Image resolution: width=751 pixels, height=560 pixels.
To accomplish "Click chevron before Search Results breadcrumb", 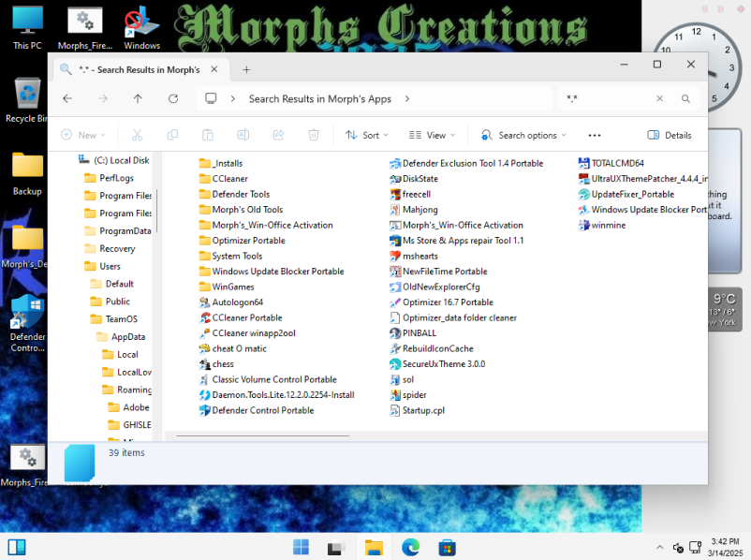I will coord(233,98).
